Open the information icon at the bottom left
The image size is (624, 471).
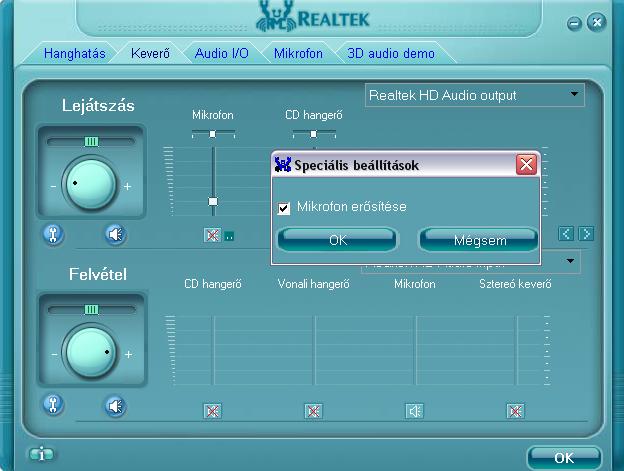[x=41, y=454]
